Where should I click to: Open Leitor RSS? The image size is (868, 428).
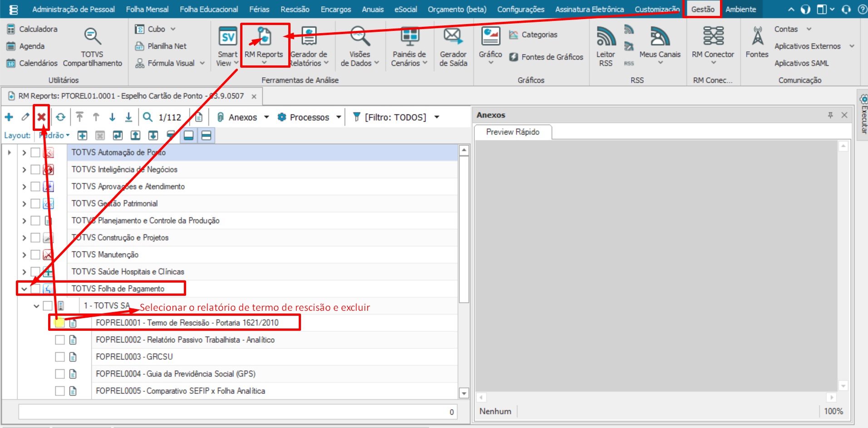(x=606, y=47)
